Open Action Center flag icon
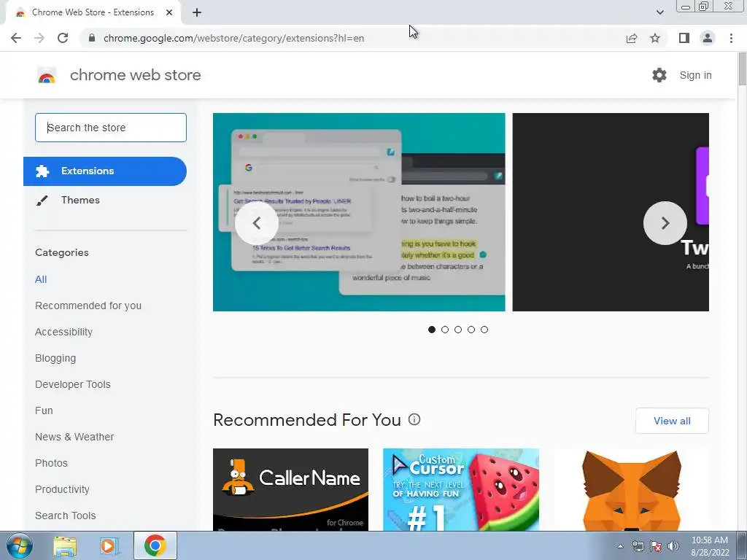Viewport: 747px width, 560px height. pyautogui.click(x=656, y=546)
